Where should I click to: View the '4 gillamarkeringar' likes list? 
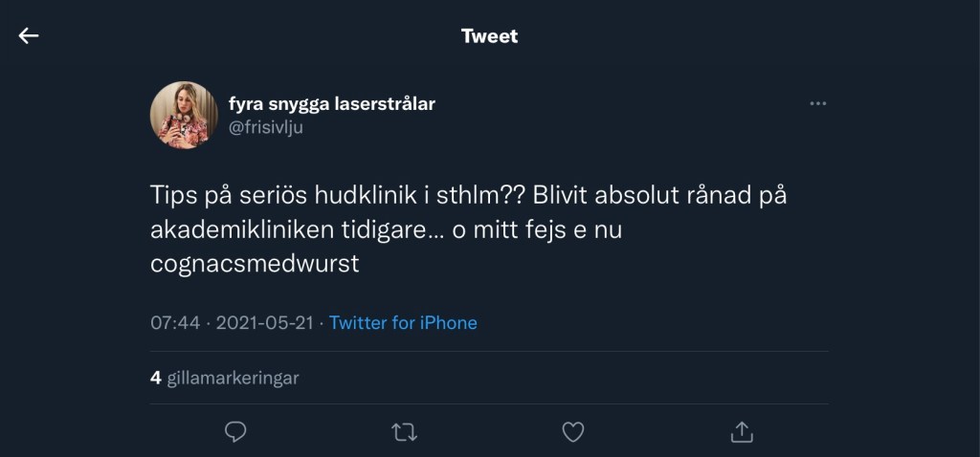coord(225,378)
